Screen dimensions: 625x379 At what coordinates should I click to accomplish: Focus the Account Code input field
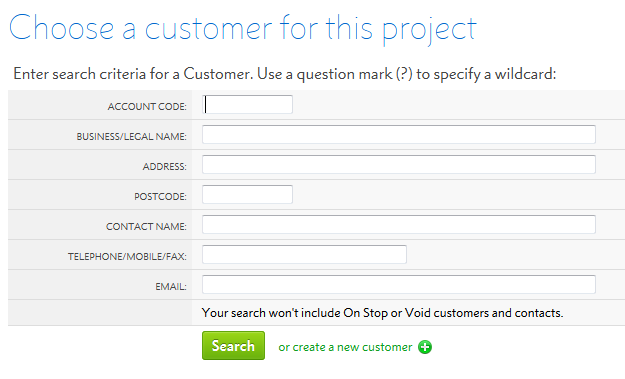pos(247,104)
